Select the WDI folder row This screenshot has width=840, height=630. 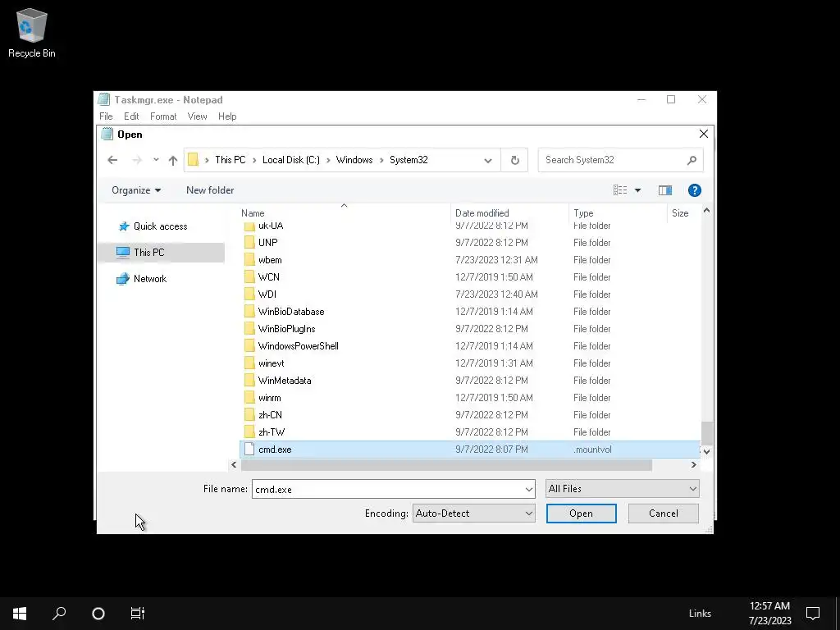469,294
